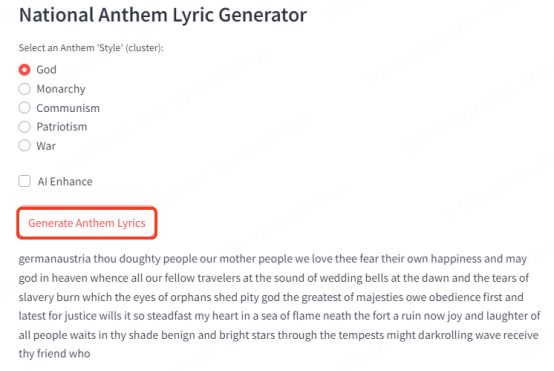Image resolution: width=554 pixels, height=371 pixels.
Task: Switch anthem style to War
Action: tap(24, 146)
